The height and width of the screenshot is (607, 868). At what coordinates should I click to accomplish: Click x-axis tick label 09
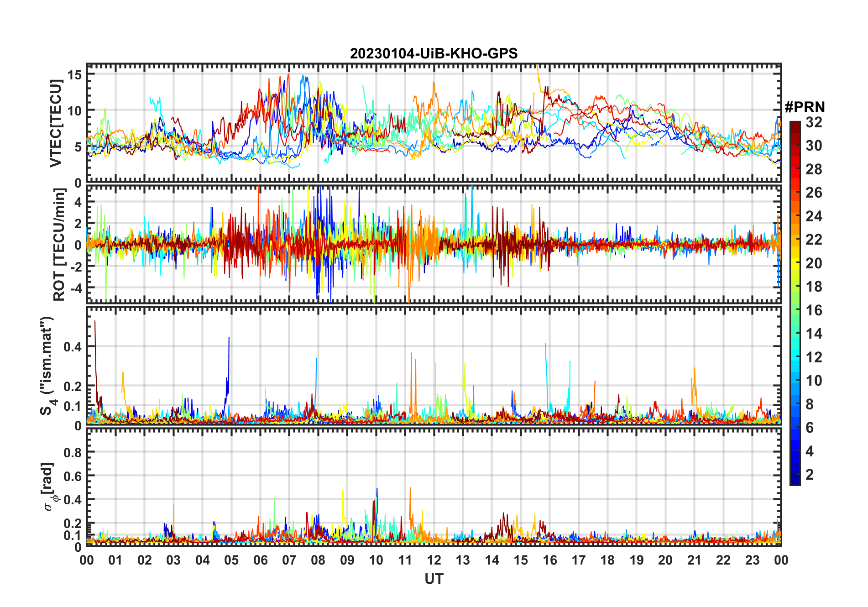[347, 560]
